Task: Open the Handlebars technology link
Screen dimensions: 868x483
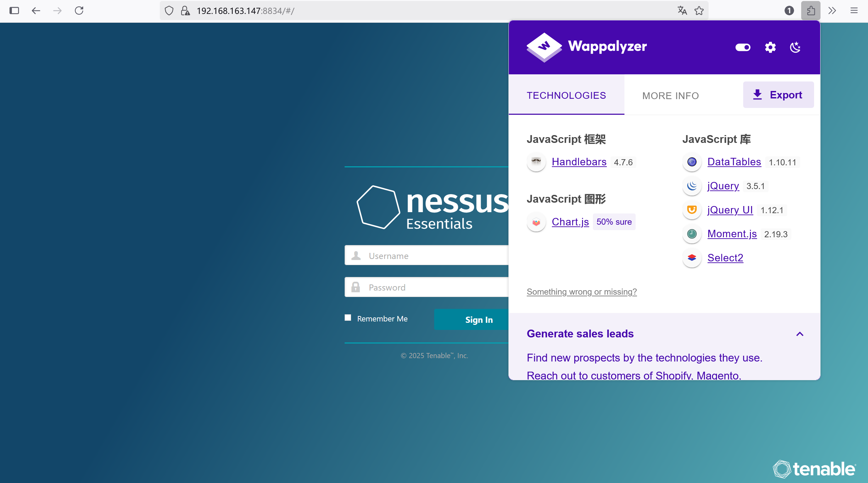Action: point(579,162)
